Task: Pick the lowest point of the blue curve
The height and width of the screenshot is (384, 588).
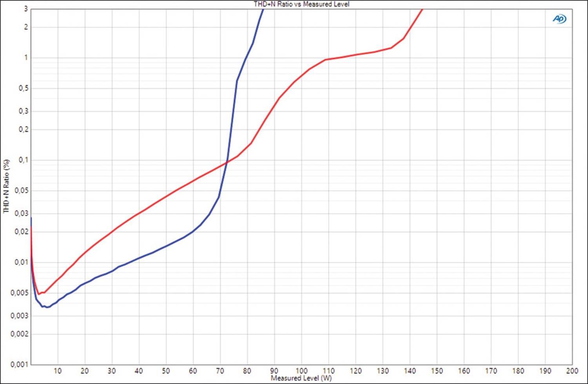Action: pyautogui.click(x=47, y=307)
